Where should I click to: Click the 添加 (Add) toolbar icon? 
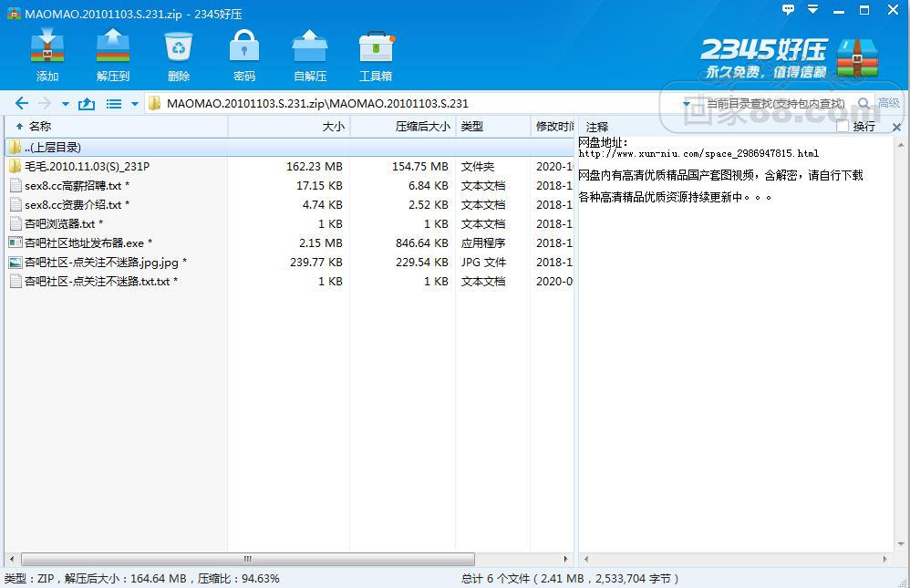click(x=47, y=46)
